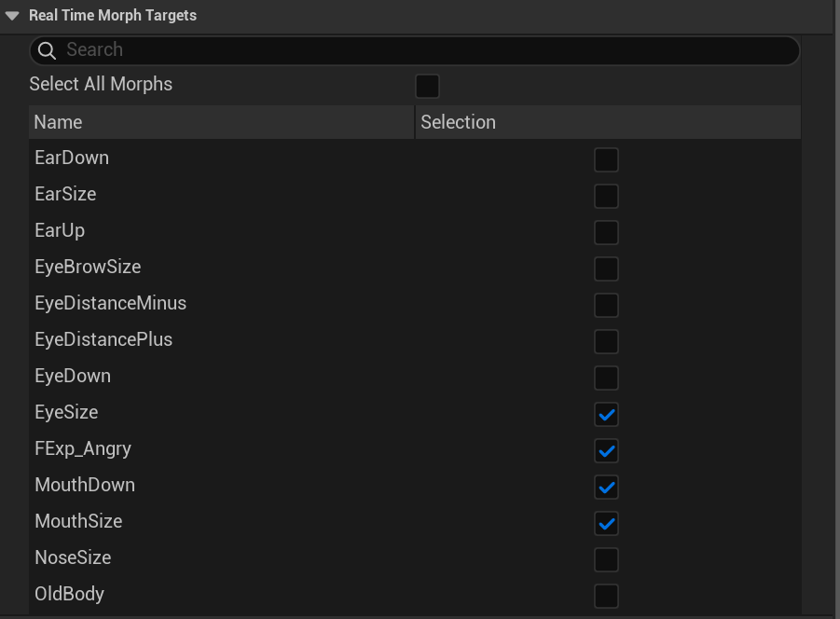Click the Real Time Morph Targets title
The width and height of the screenshot is (840, 619).
(113, 16)
